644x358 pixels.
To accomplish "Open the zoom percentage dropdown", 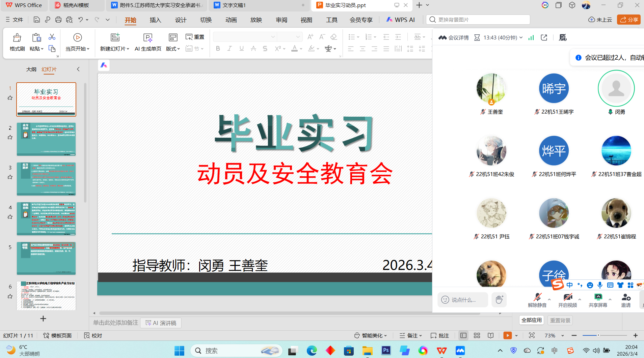I will pos(563,335).
